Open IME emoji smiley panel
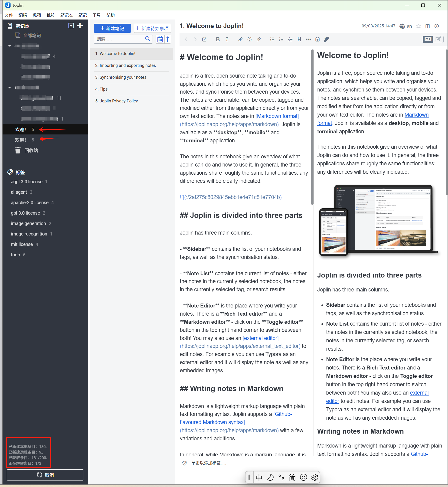The width and height of the screenshot is (448, 487). pos(303,477)
